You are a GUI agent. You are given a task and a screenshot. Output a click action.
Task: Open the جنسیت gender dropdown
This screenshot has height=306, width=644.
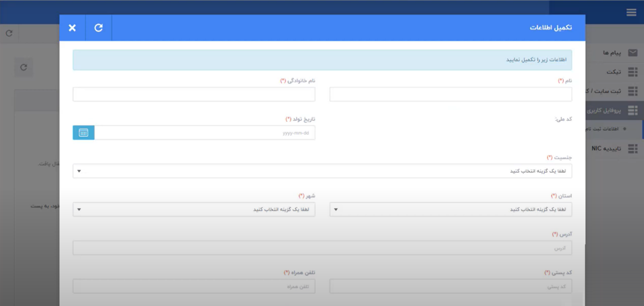coord(322,171)
